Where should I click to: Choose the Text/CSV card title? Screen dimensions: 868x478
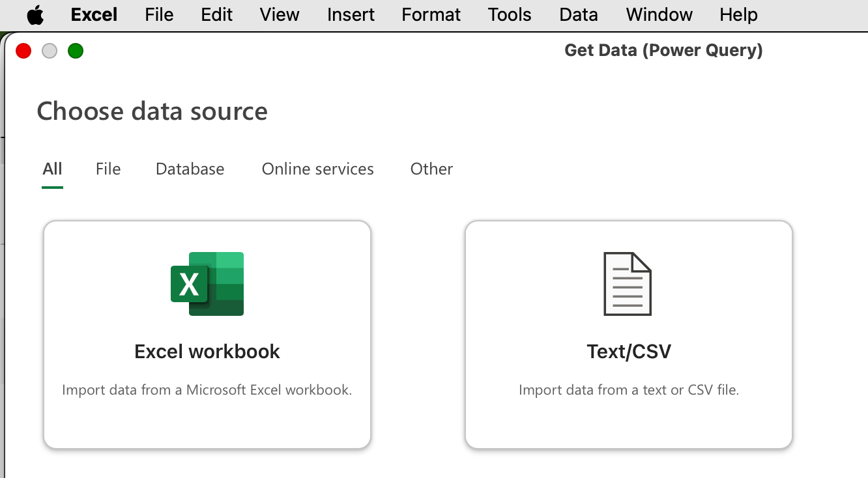[629, 352]
